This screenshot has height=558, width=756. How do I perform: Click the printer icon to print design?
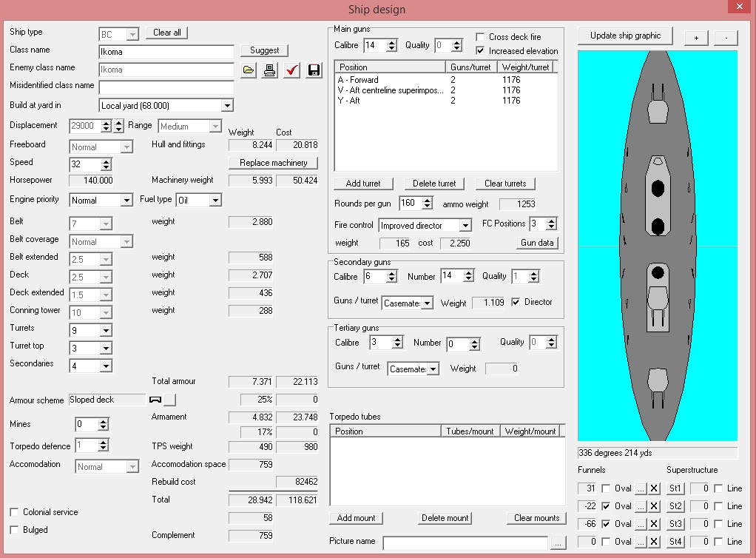pyautogui.click(x=270, y=70)
